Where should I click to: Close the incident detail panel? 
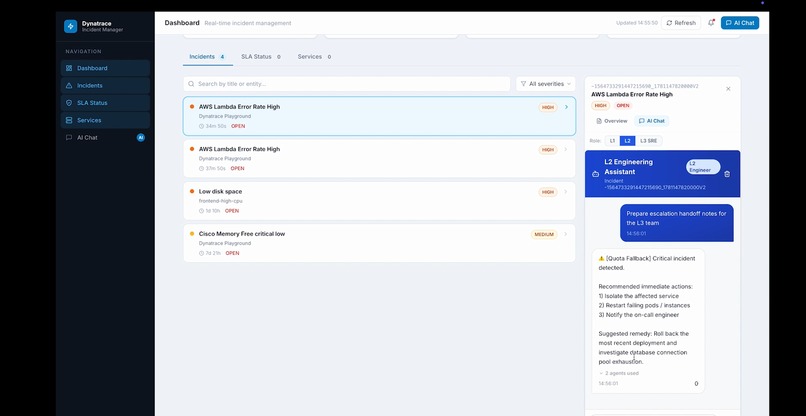pos(728,89)
